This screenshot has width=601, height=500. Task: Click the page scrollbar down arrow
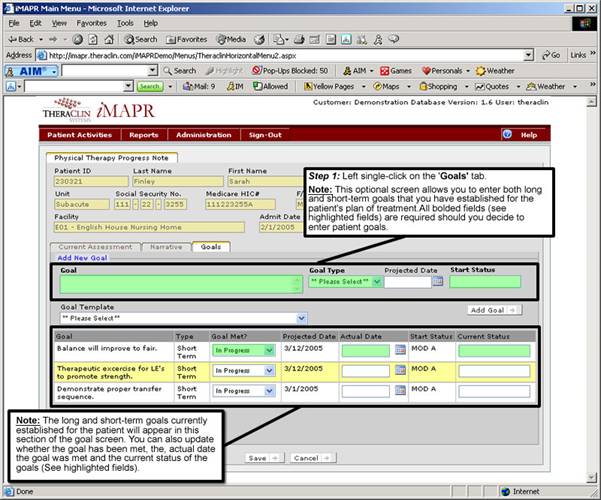592,477
